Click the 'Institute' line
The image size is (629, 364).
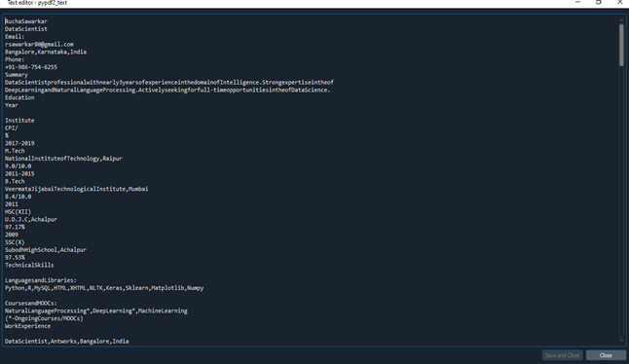(19, 121)
